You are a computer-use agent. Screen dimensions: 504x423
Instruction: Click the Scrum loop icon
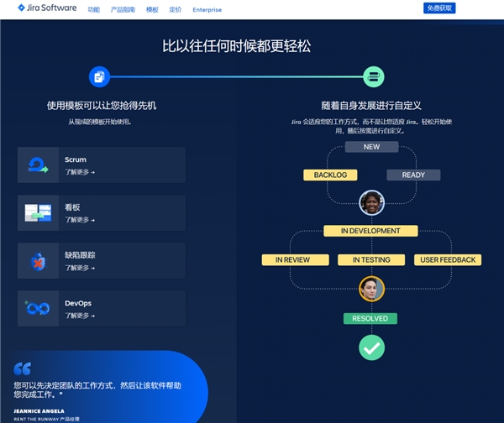38,164
